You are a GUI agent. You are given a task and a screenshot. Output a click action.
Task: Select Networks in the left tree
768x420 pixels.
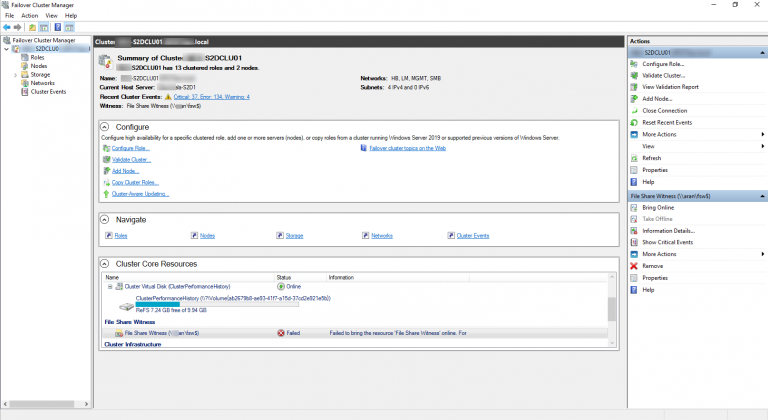pos(43,83)
